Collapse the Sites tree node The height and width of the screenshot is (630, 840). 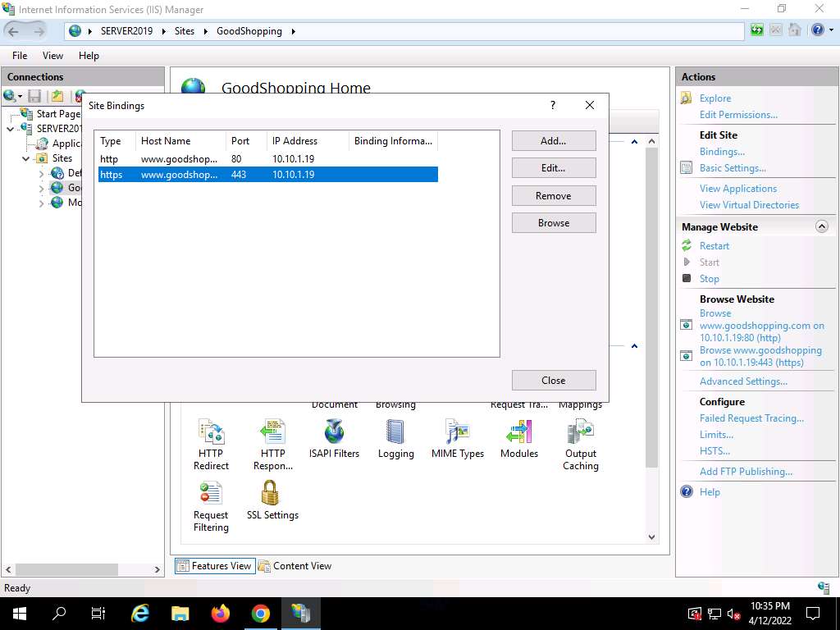click(x=26, y=158)
